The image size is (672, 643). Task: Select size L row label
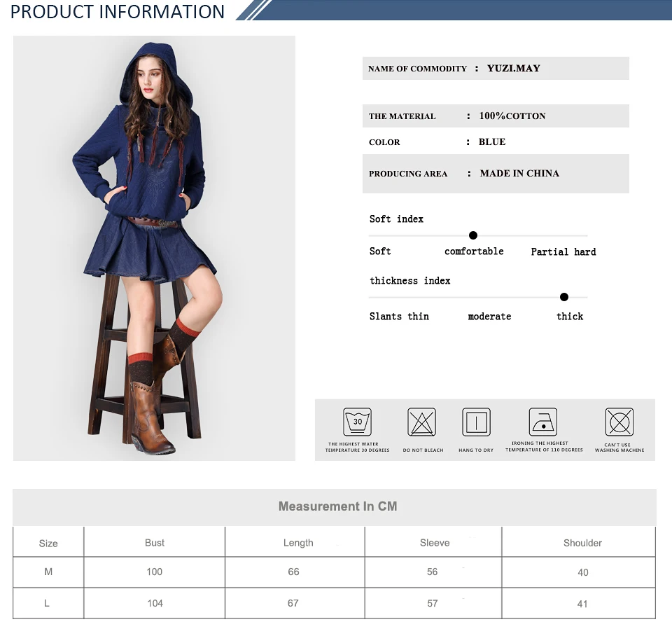coord(47,603)
